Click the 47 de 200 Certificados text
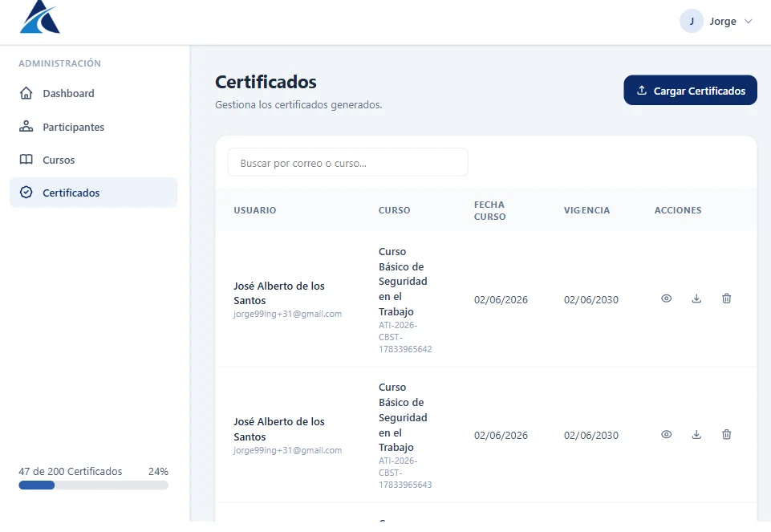This screenshot has height=532, width=771. point(71,471)
